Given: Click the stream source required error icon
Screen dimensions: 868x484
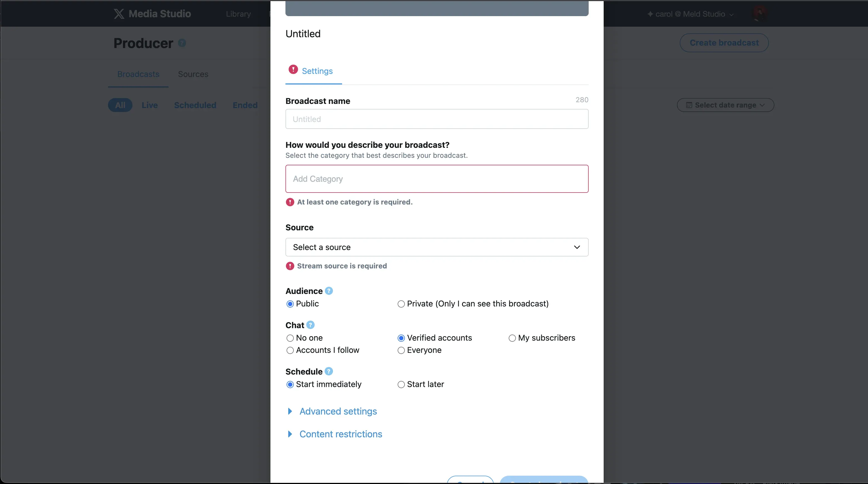Looking at the screenshot, I should tap(290, 266).
